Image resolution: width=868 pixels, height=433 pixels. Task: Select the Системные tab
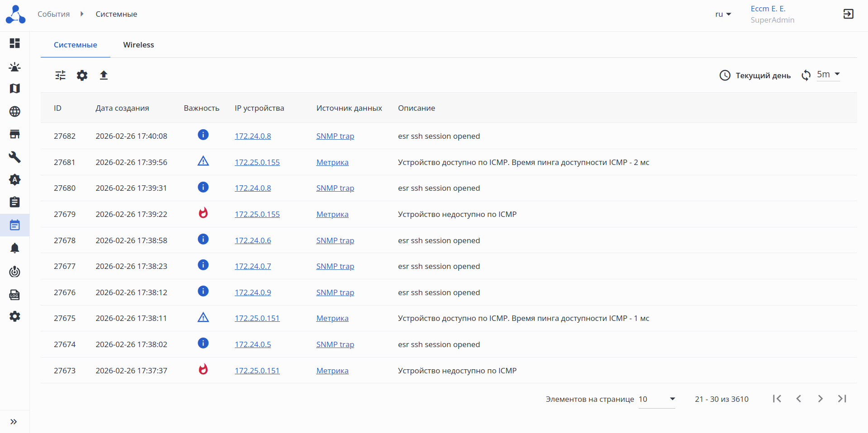pyautogui.click(x=76, y=45)
